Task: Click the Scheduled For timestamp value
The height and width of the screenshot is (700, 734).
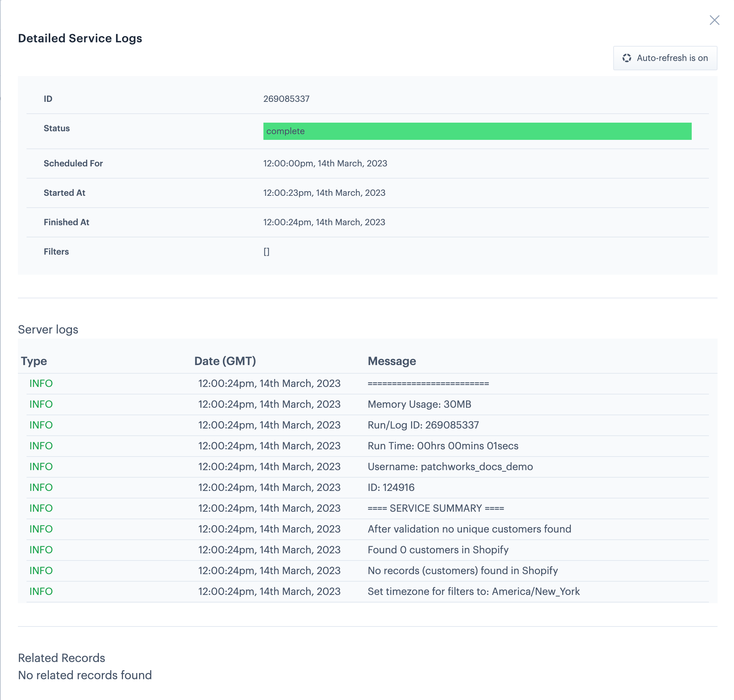Action: (325, 164)
